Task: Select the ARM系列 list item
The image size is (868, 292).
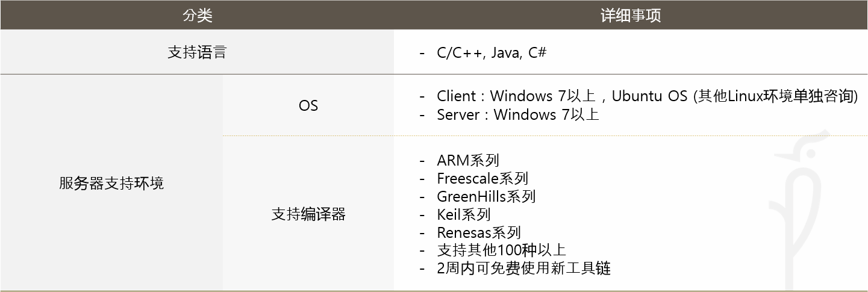Action: 468,161
